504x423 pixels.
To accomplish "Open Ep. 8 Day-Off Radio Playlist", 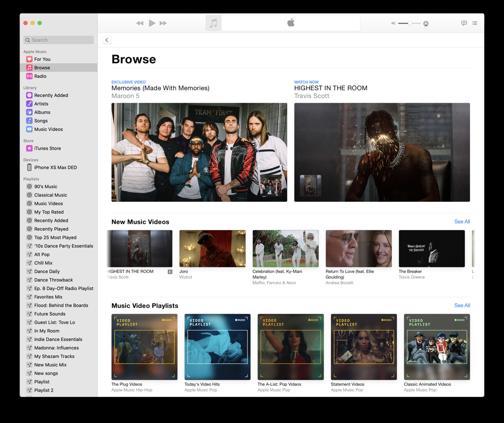I will click(58, 288).
